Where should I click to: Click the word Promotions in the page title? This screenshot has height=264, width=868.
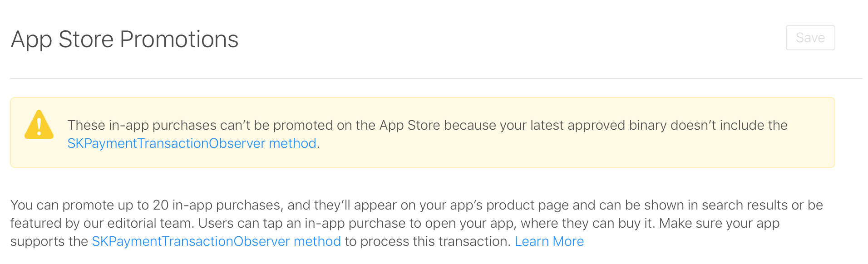tap(179, 39)
